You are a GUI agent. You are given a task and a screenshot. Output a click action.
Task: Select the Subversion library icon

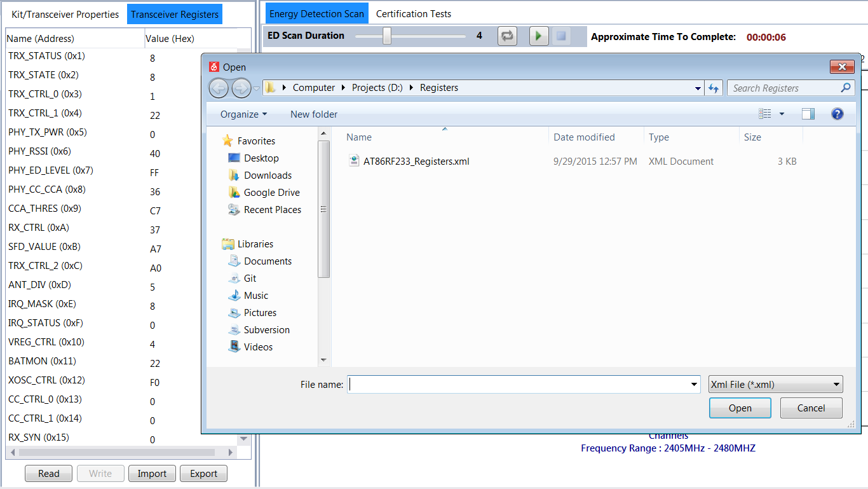[x=234, y=330]
